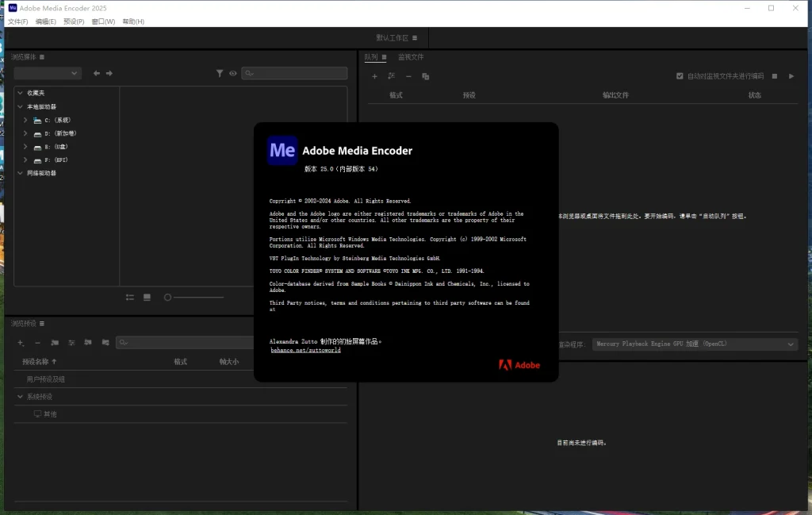
Task: Expand the E: (U盘) drive
Action: 25,147
